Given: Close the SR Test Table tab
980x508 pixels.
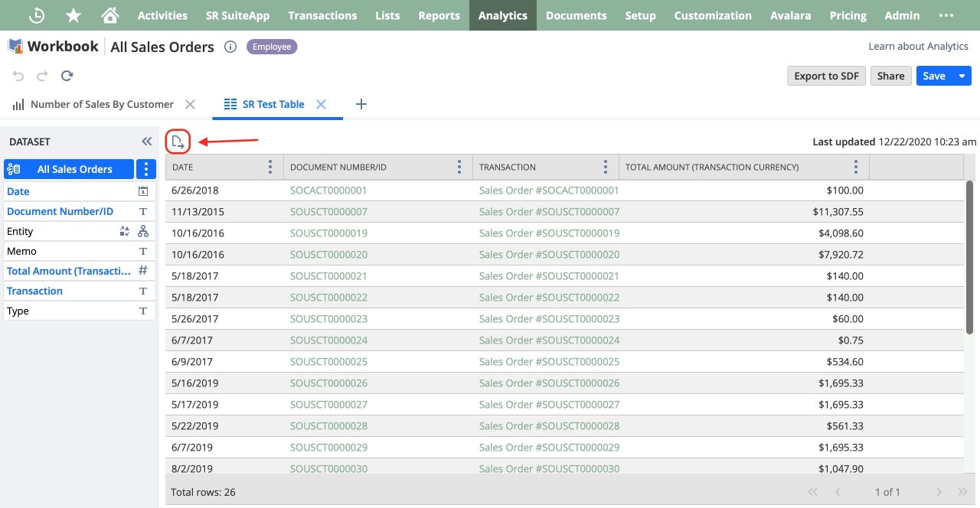Looking at the screenshot, I should tap(322, 104).
